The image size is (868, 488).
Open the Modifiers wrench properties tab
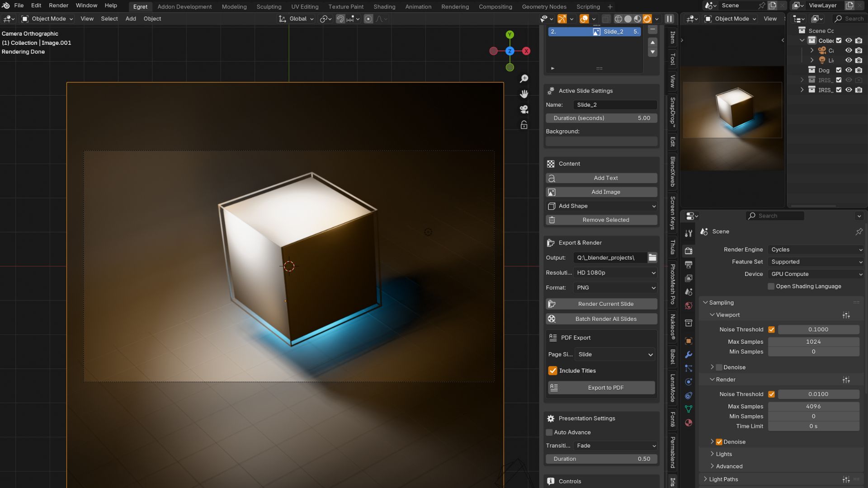689,355
